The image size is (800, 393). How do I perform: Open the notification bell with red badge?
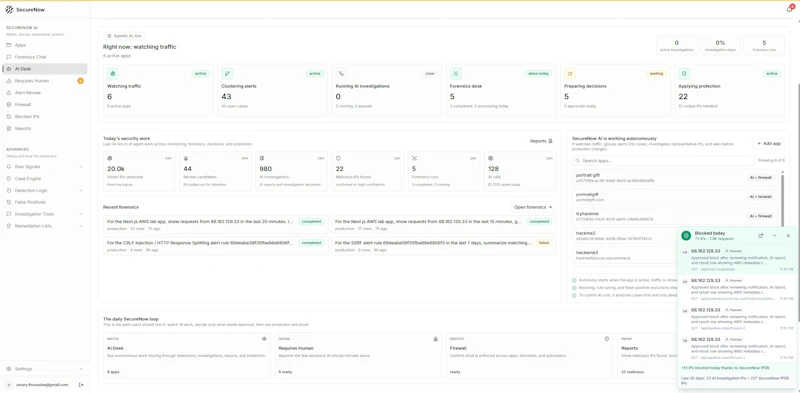(790, 9)
